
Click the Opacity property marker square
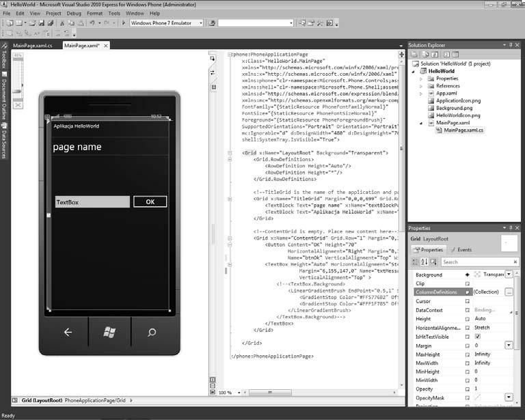[x=468, y=389]
